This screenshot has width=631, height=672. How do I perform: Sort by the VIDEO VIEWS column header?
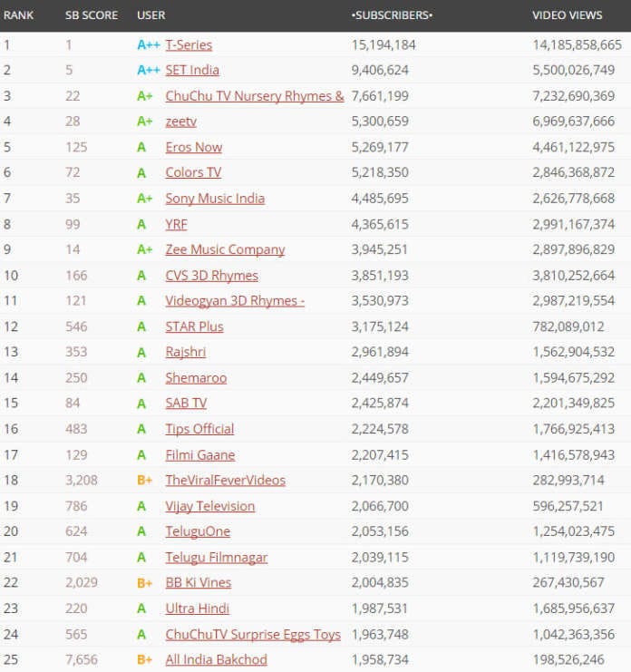click(568, 15)
